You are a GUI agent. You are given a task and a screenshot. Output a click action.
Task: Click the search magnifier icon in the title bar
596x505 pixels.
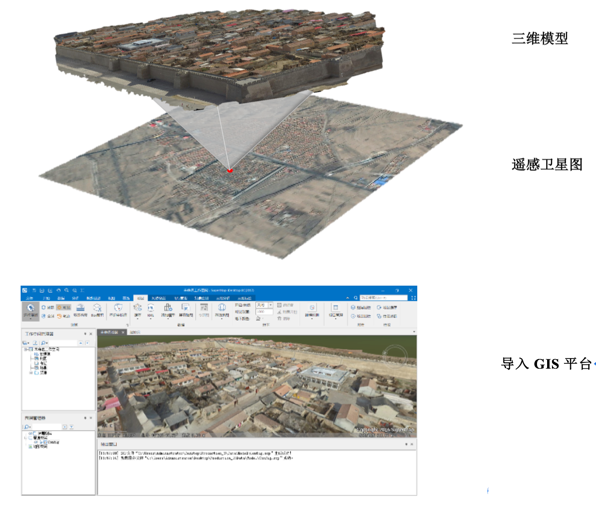pyautogui.click(x=355, y=298)
